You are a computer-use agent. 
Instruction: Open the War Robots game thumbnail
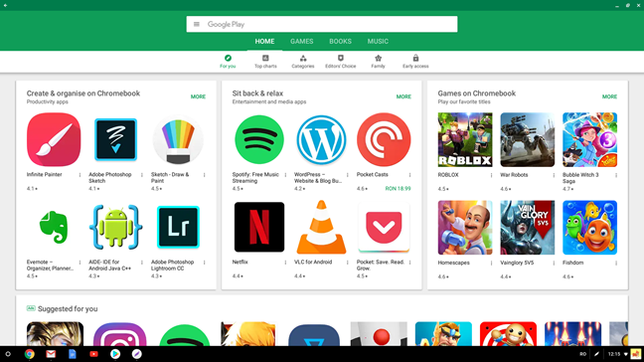(x=528, y=139)
